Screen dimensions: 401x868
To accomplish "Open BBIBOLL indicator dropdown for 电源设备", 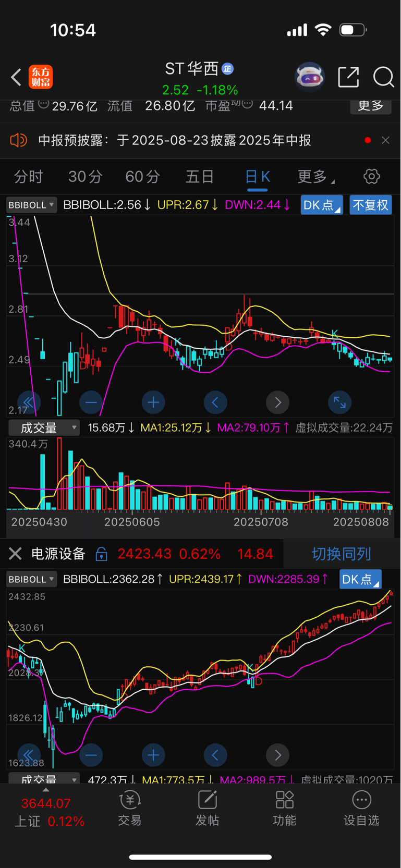I will tap(31, 579).
